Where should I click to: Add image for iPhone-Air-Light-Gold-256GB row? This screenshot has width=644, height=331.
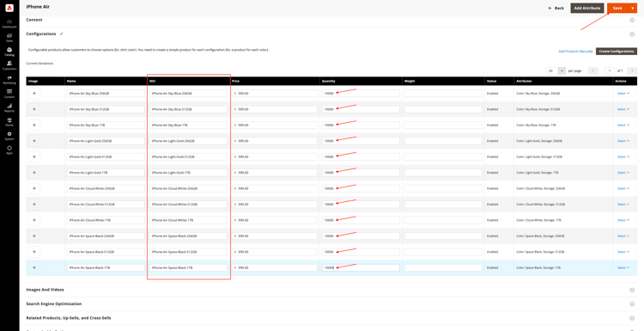pyautogui.click(x=34, y=141)
